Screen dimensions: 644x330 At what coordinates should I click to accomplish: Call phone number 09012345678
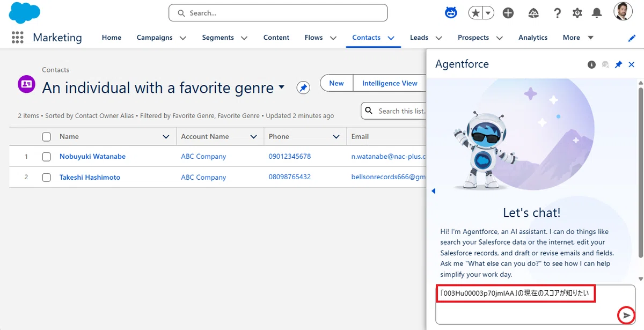pos(290,157)
